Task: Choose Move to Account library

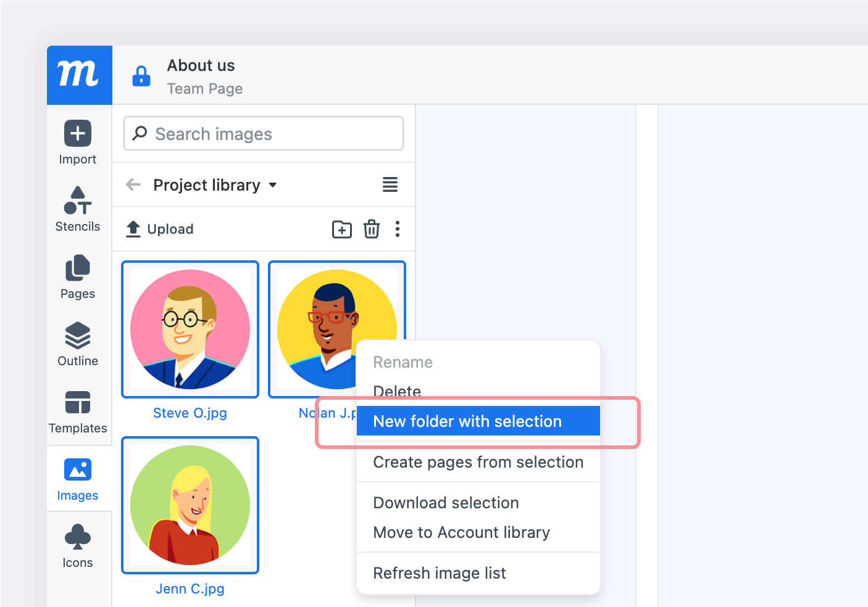Action: coord(478,532)
